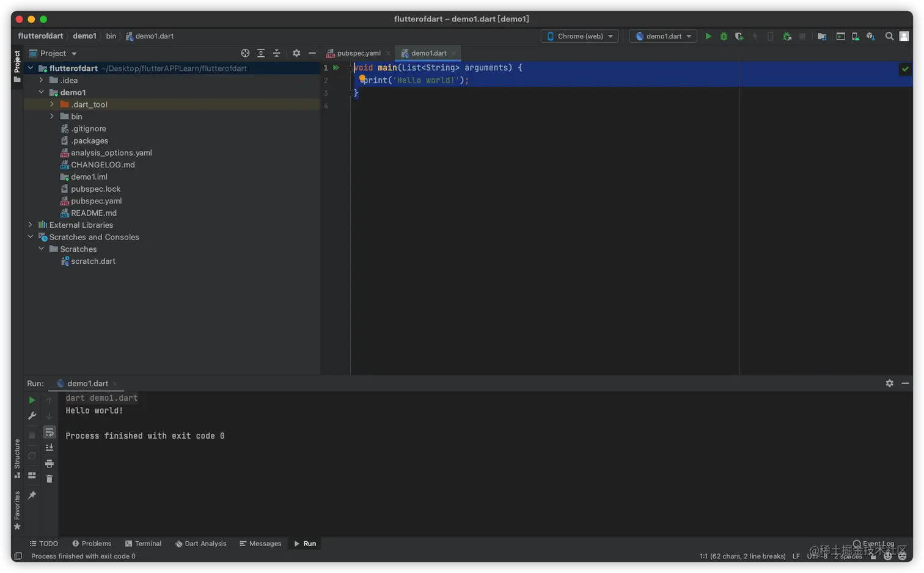Open Run panel settings gear

click(889, 383)
